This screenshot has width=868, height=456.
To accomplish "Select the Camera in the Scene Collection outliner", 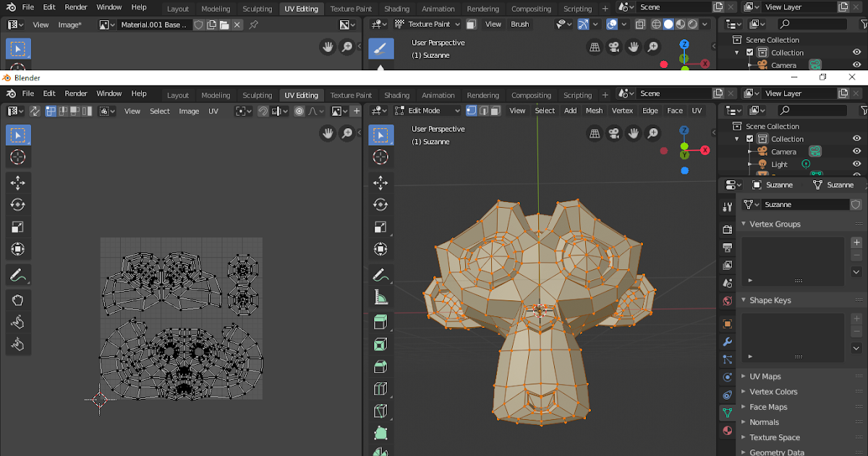I will (783, 151).
